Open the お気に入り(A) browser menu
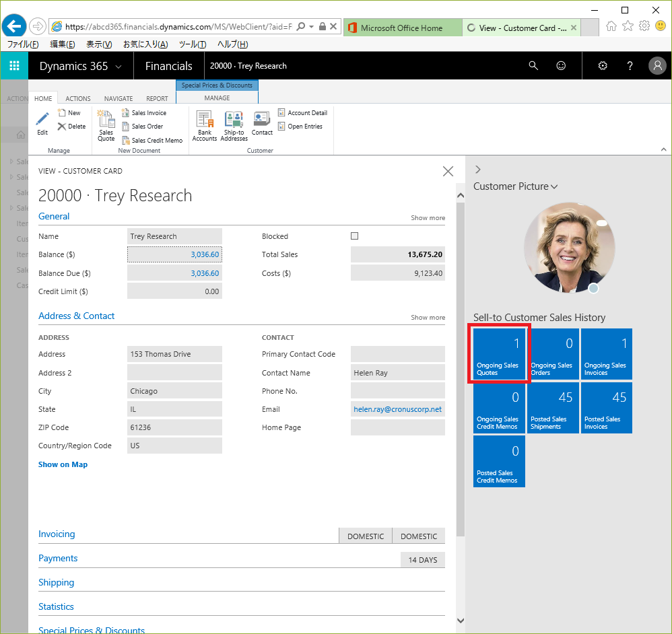672x634 pixels. [145, 44]
